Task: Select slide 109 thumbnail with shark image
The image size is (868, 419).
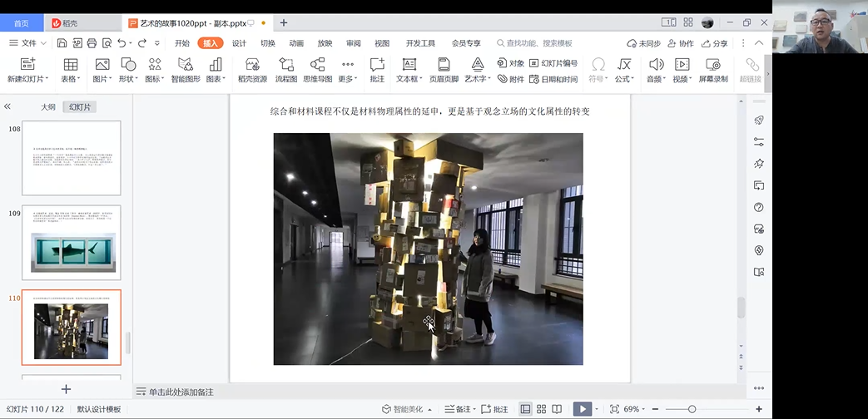Action: click(71, 243)
